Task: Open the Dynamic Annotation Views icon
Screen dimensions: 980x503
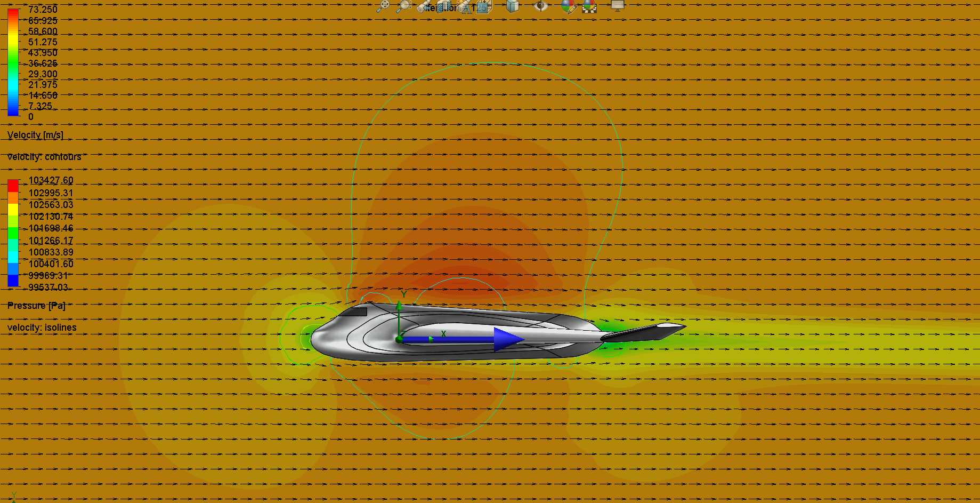Action: pos(465,6)
